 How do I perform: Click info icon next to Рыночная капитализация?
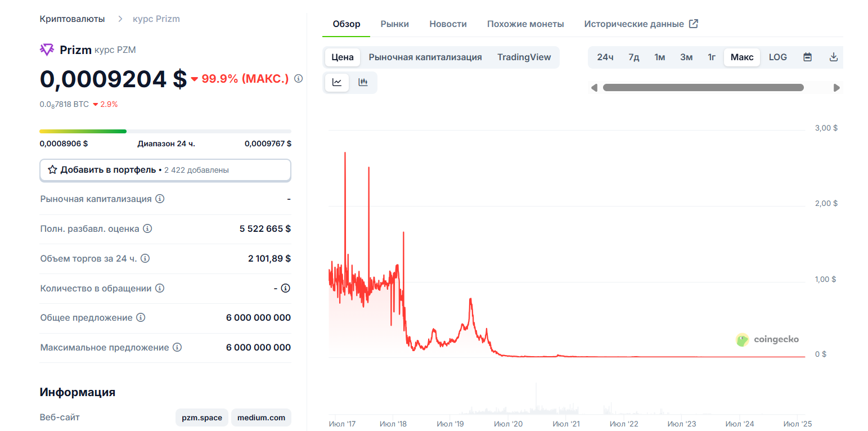coord(160,199)
